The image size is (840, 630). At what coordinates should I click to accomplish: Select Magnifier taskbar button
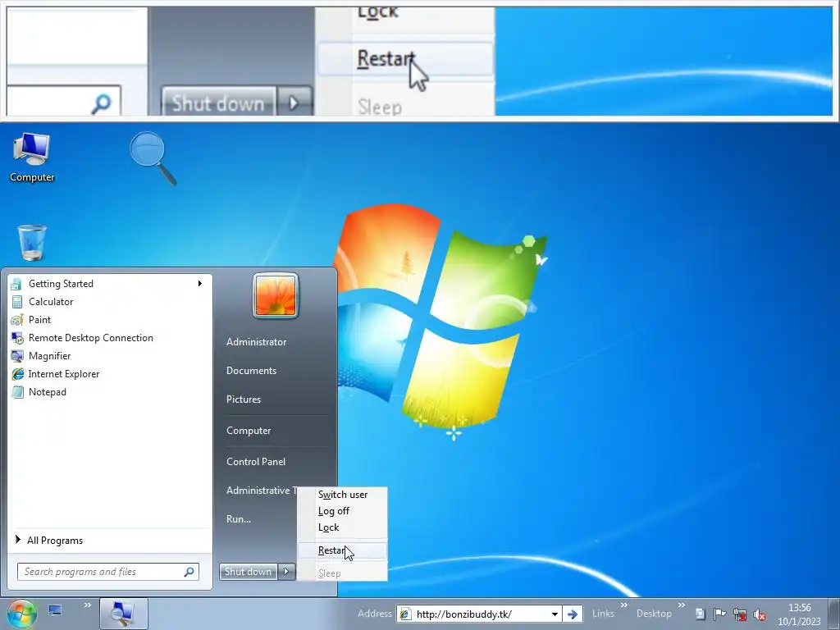click(x=123, y=614)
